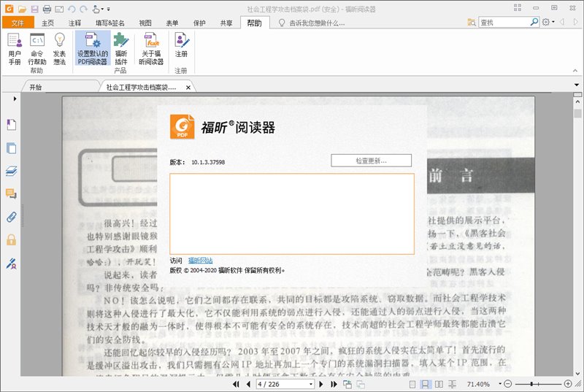Open the page number dropdown
This screenshot has width=584, height=392.
point(311,384)
